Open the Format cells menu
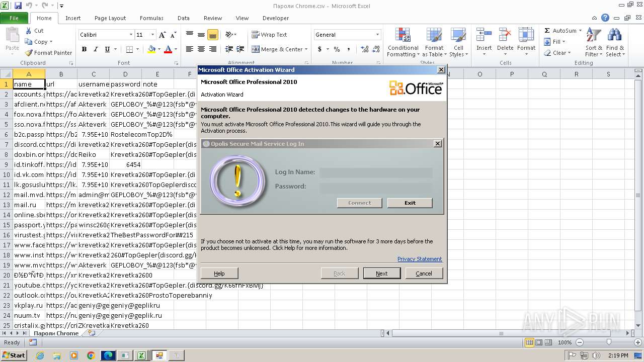The width and height of the screenshot is (644, 362). coord(526,42)
